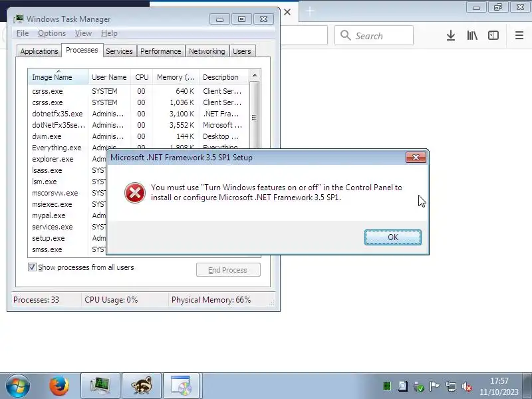Click the process list scrollbar thumb
This screenshot has width=532, height=399.
tap(255, 117)
